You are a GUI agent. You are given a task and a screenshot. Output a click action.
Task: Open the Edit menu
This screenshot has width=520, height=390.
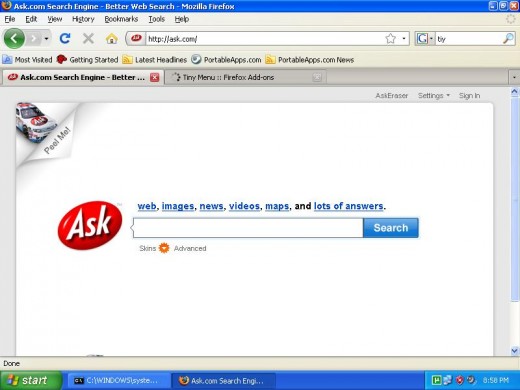[31, 19]
